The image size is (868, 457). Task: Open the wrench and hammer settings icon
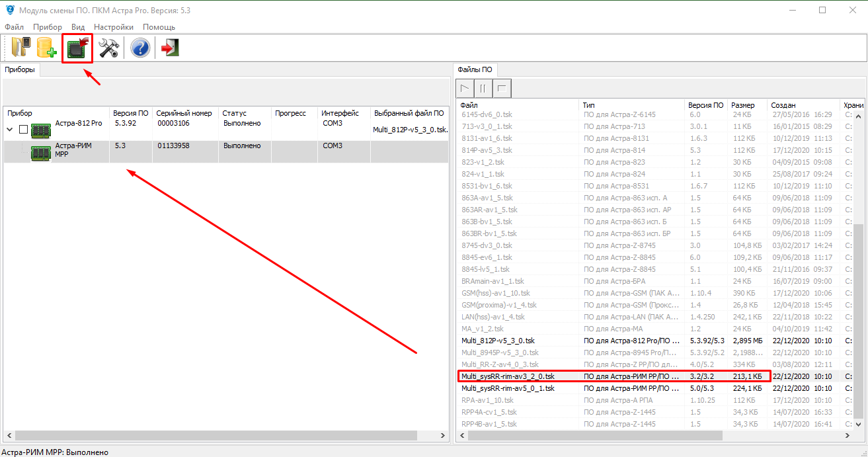(x=108, y=48)
